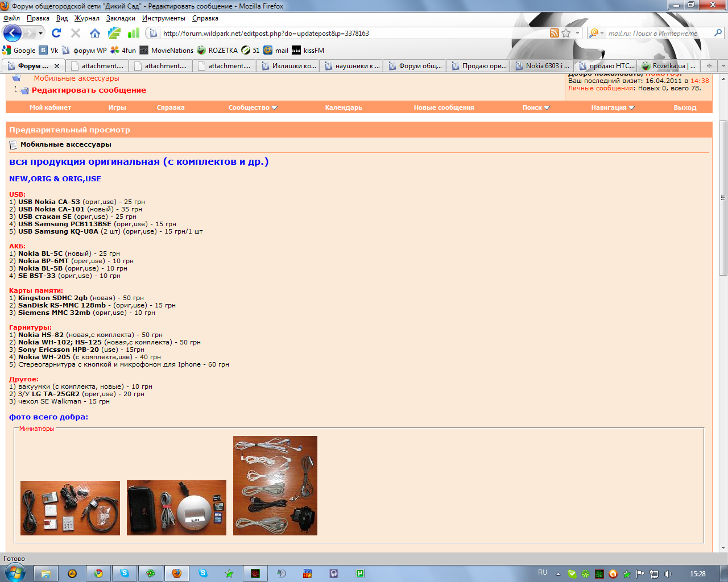The image size is (728, 582).
Task: Open the URL bar history dropdown
Action: (x=577, y=33)
